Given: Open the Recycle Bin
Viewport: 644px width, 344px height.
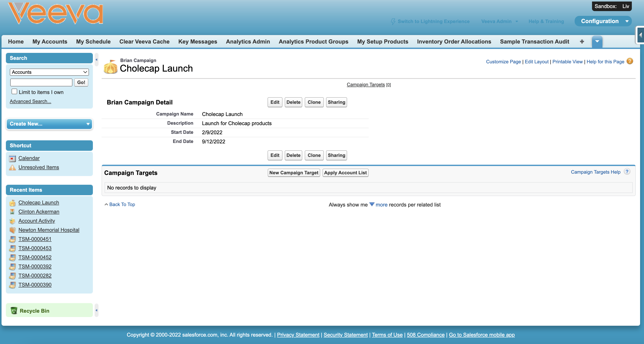Looking at the screenshot, I should [x=34, y=310].
